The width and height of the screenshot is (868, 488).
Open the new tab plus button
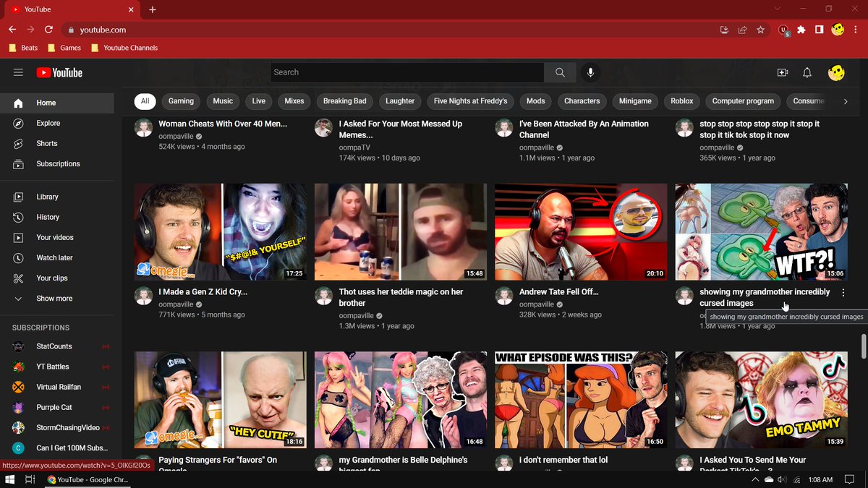[x=152, y=9]
